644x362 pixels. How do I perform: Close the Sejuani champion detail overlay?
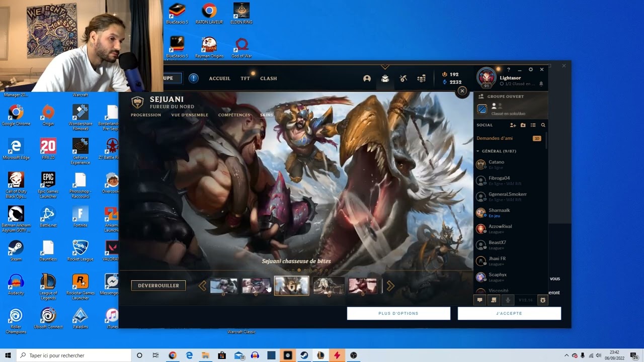click(x=462, y=91)
